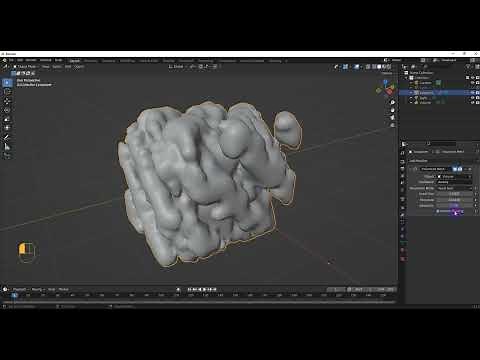Toggle camera view with the camera icon
This screenshot has height=360, width=480.
pyautogui.click(x=393, y=118)
